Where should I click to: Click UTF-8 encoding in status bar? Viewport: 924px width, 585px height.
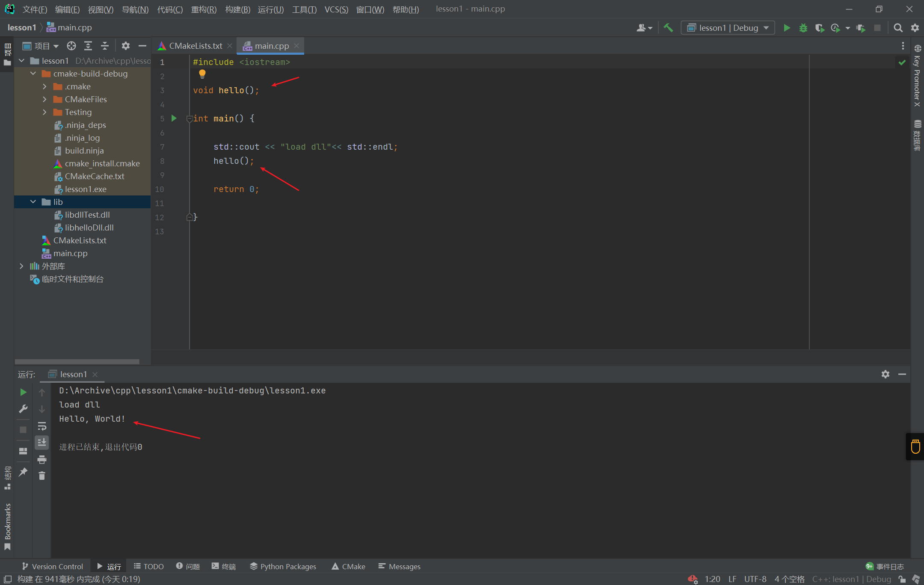tap(755, 579)
